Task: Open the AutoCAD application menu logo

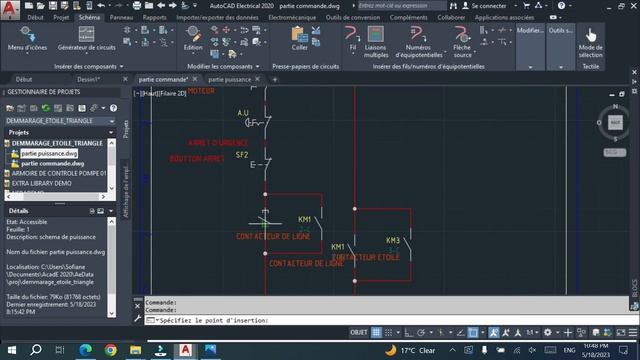Action: click(10, 9)
